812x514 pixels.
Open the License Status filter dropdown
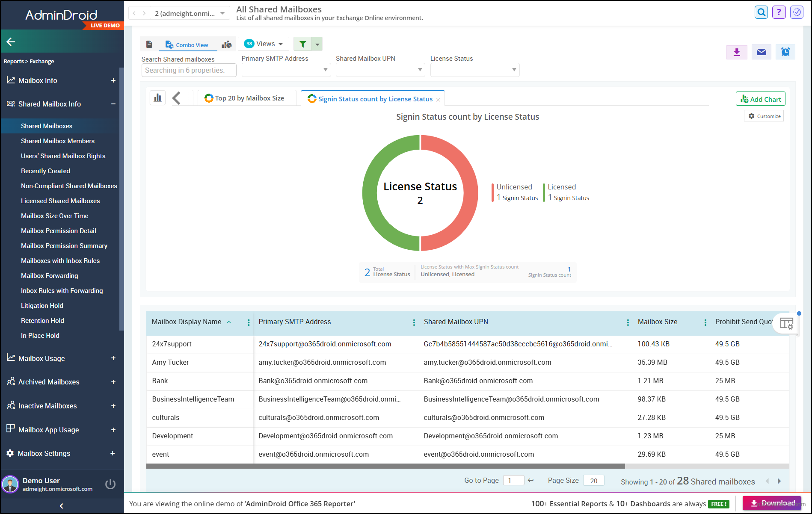pos(475,70)
